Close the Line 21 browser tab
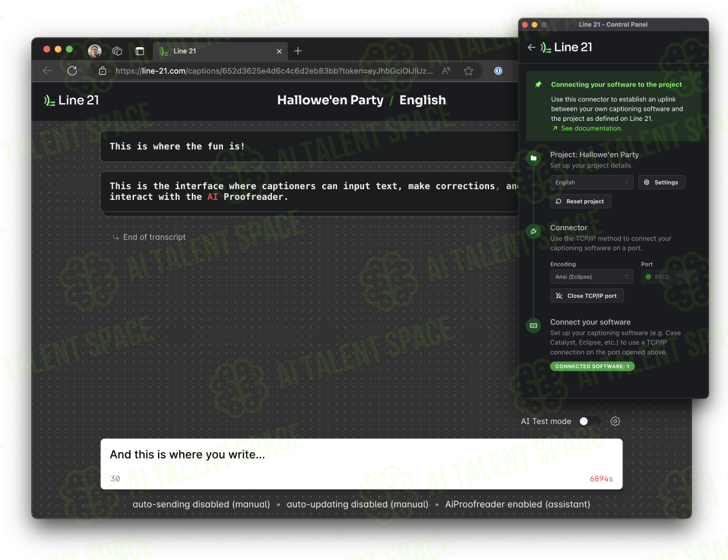 (x=280, y=51)
